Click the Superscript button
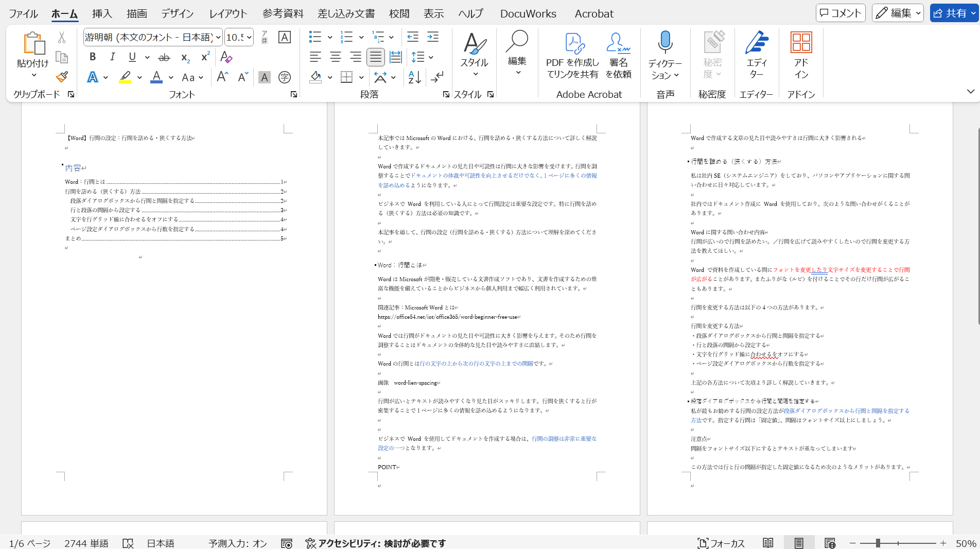This screenshot has width=980, height=549. tap(205, 57)
